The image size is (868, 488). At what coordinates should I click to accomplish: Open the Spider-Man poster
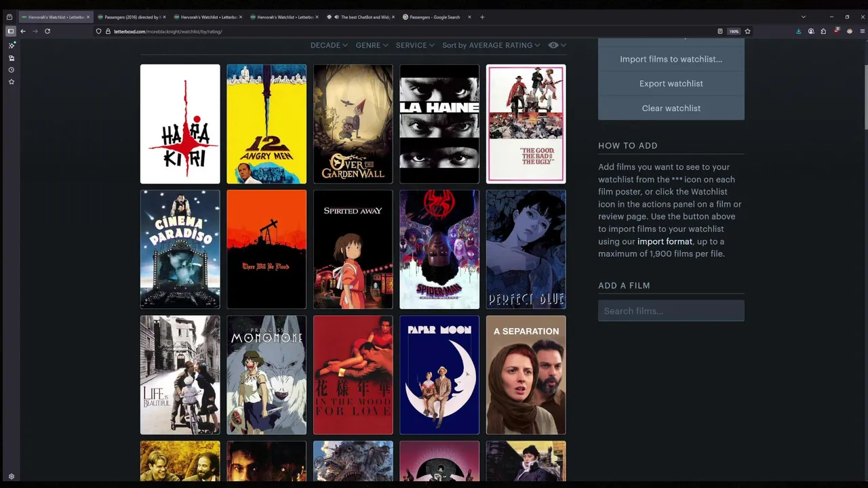(x=439, y=249)
